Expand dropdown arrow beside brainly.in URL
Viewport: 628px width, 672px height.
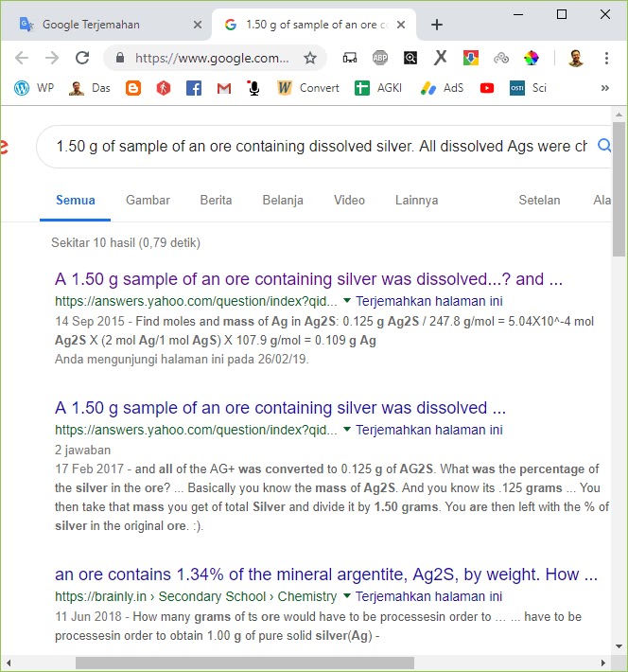click(347, 596)
